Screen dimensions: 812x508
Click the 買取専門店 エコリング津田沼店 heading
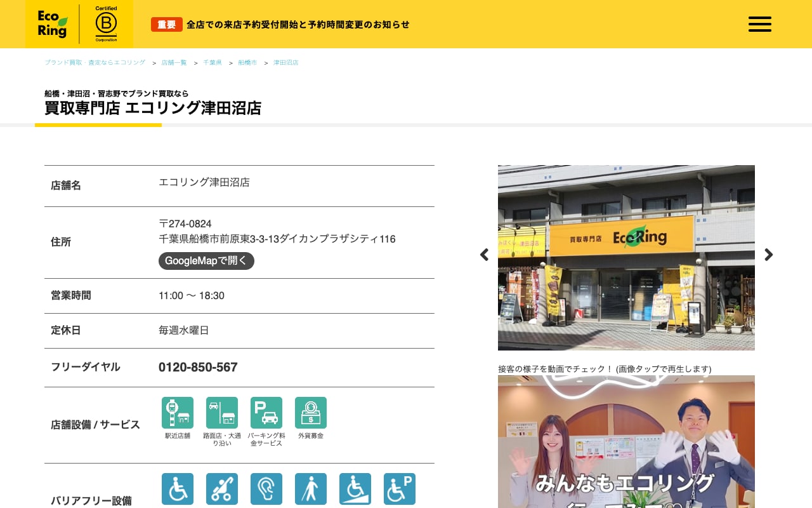(x=153, y=108)
